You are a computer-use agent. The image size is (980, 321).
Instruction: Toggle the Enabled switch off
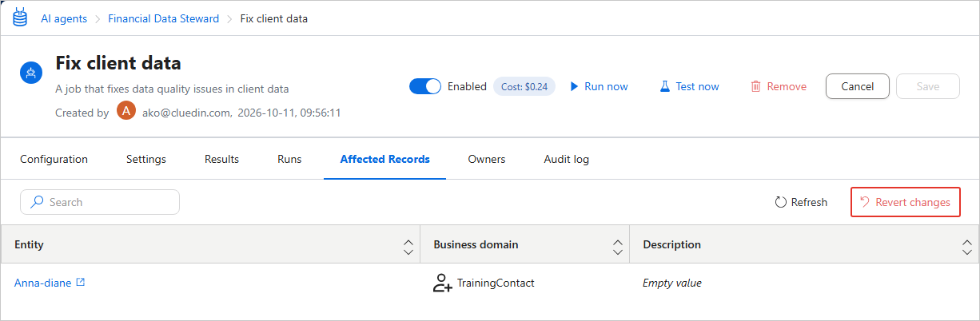click(x=425, y=86)
